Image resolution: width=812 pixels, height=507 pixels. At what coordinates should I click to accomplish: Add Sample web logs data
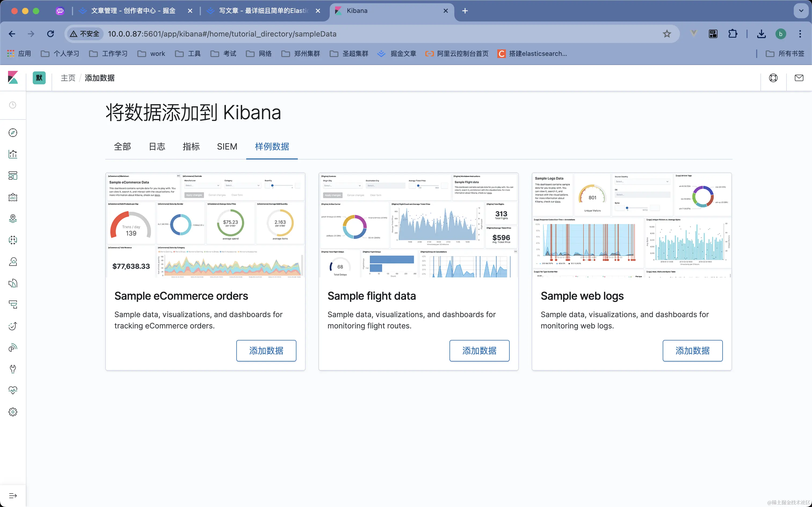(693, 350)
